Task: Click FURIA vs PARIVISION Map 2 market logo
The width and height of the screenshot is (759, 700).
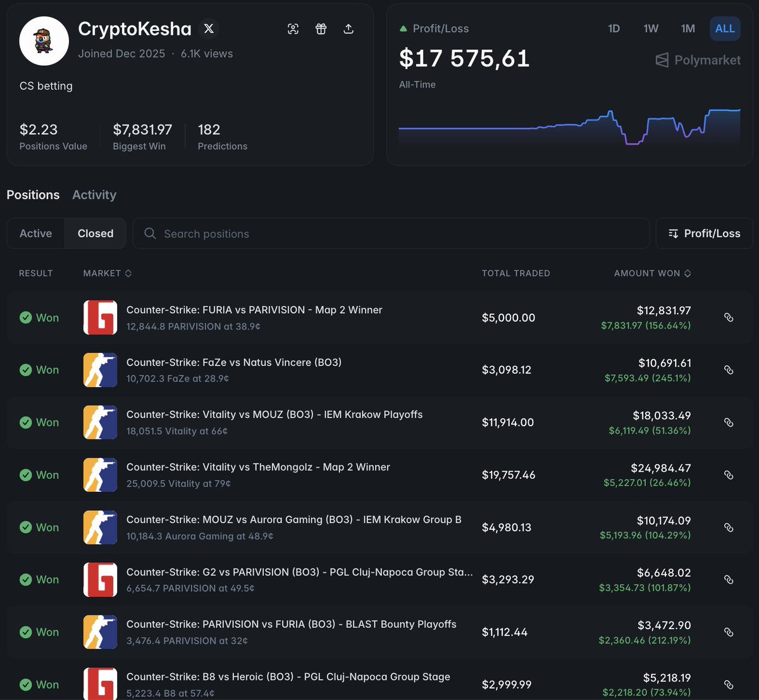Action: point(100,317)
